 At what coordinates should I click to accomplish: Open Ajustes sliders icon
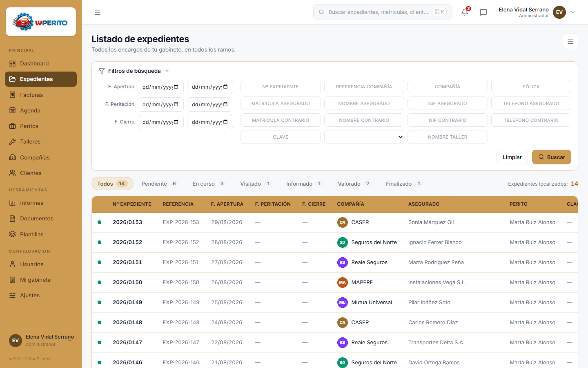13,295
